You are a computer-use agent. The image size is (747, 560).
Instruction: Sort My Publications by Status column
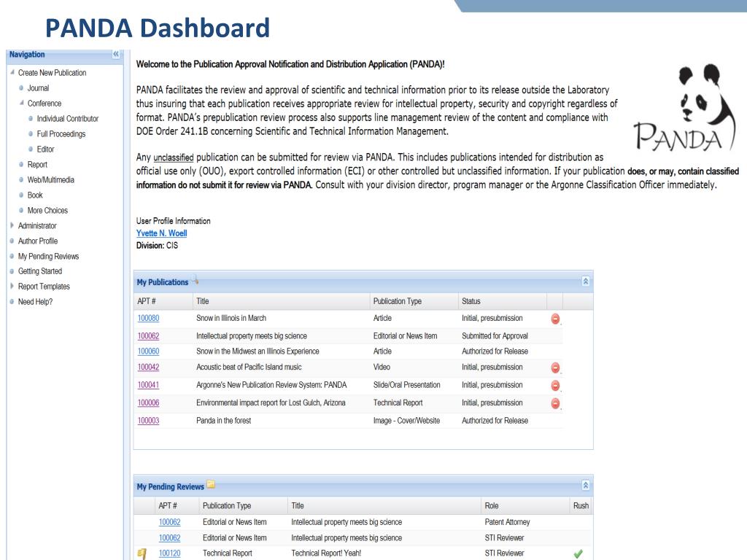(503, 301)
